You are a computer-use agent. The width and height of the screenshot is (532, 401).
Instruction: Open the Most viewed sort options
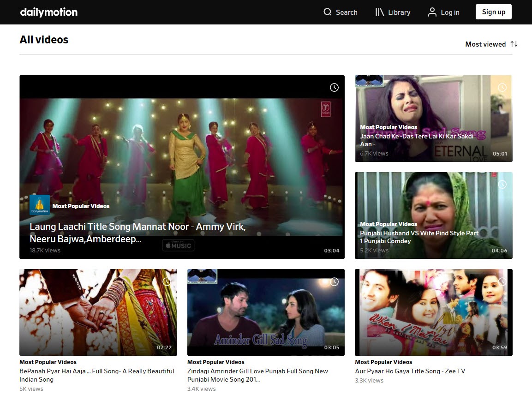(x=490, y=44)
